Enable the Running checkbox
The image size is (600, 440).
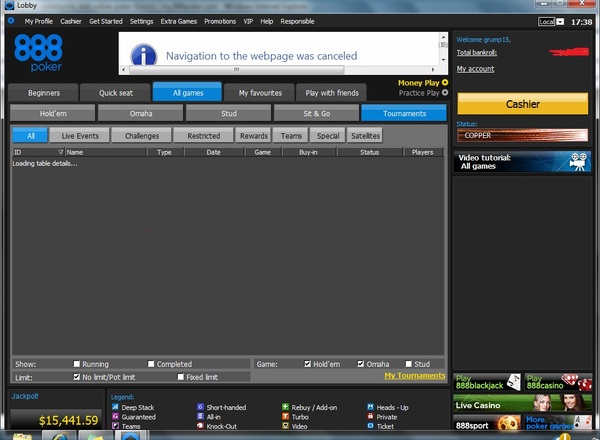coord(77,363)
